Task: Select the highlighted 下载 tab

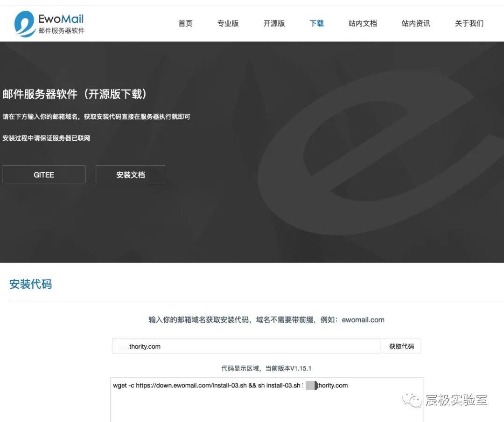Action: (316, 23)
